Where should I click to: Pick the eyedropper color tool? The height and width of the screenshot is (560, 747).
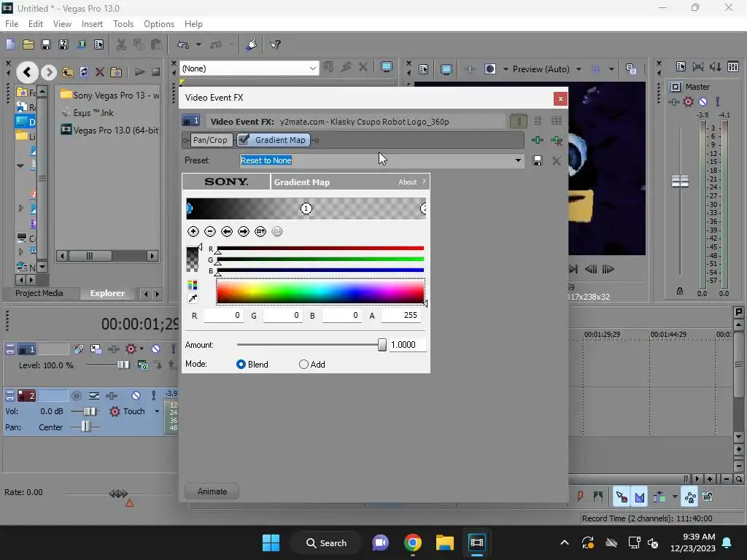tap(193, 298)
